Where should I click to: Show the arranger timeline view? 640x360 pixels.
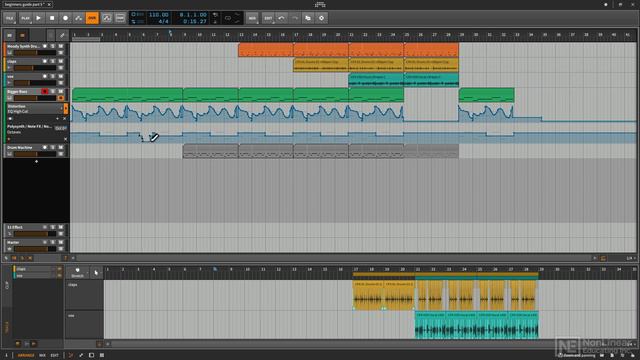tap(22, 36)
